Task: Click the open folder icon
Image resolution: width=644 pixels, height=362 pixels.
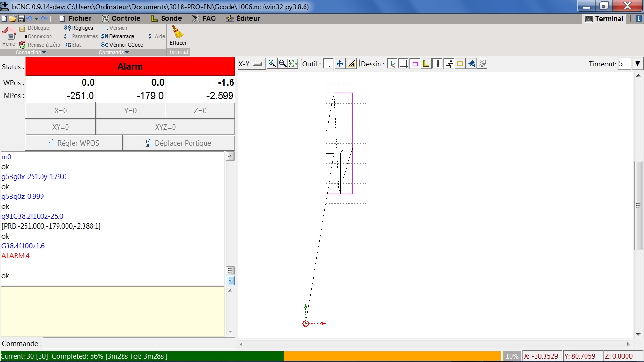Action: [13, 19]
